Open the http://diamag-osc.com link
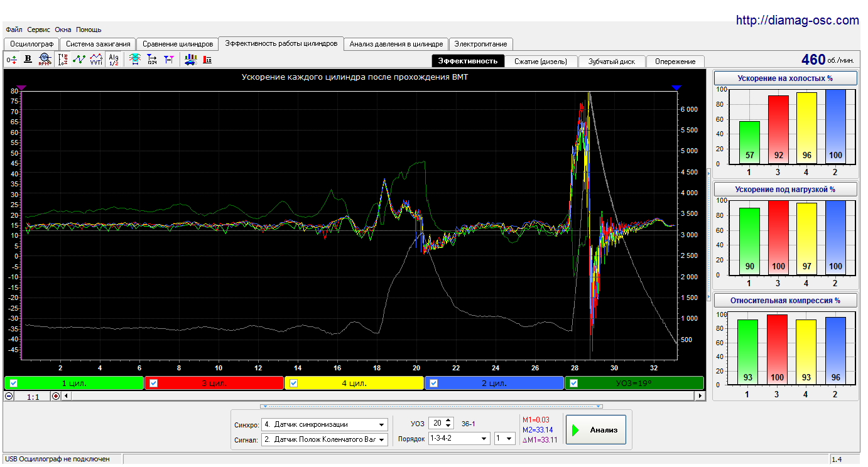The image size is (868, 467). click(798, 21)
